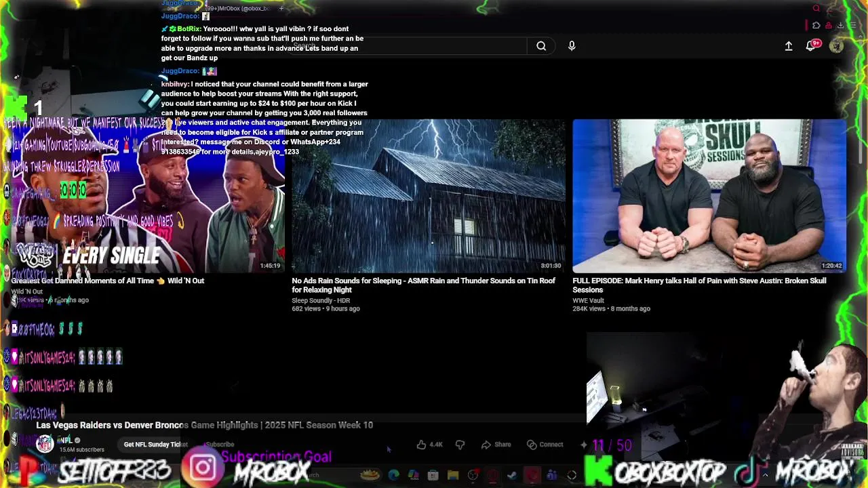Click the red browser profile icon
Image resolution: width=868 pixels, height=488 pixels.
coord(829,25)
